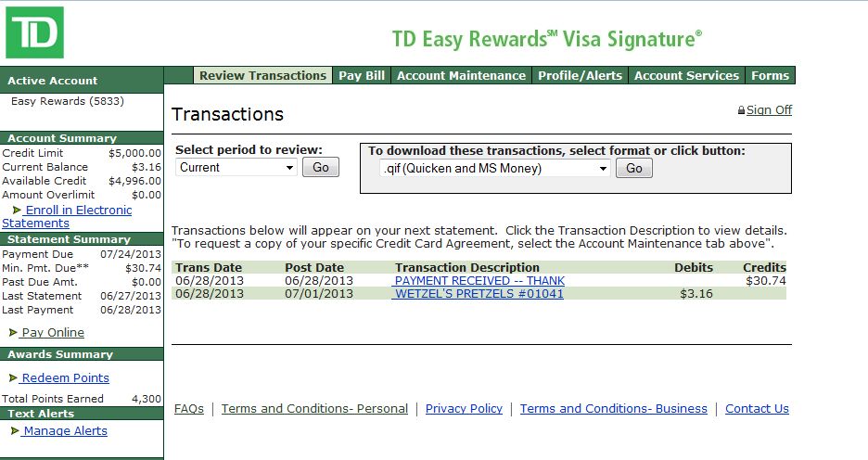868x460 pixels.
Task: Open the Contact Us page
Action: (757, 409)
